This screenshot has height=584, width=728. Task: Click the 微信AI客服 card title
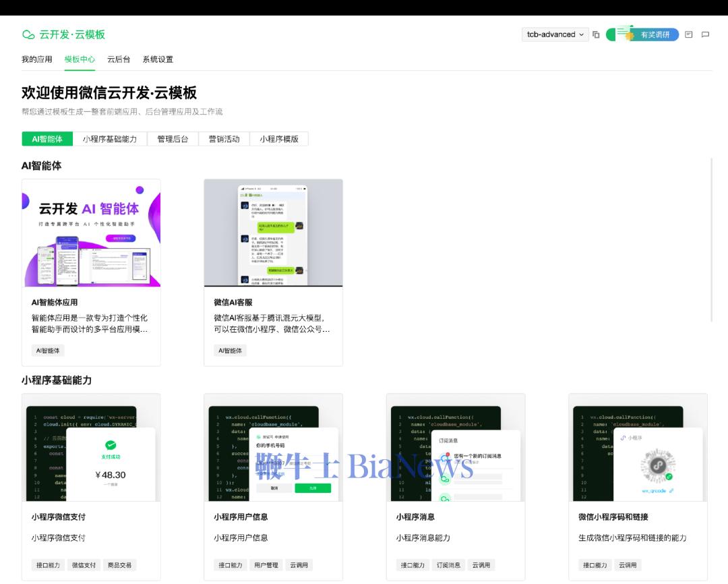233,303
